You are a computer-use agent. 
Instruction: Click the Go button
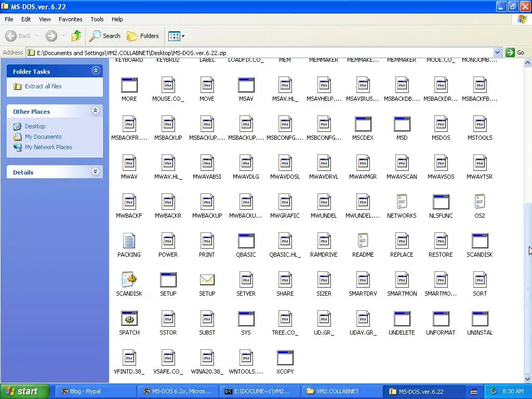515,52
